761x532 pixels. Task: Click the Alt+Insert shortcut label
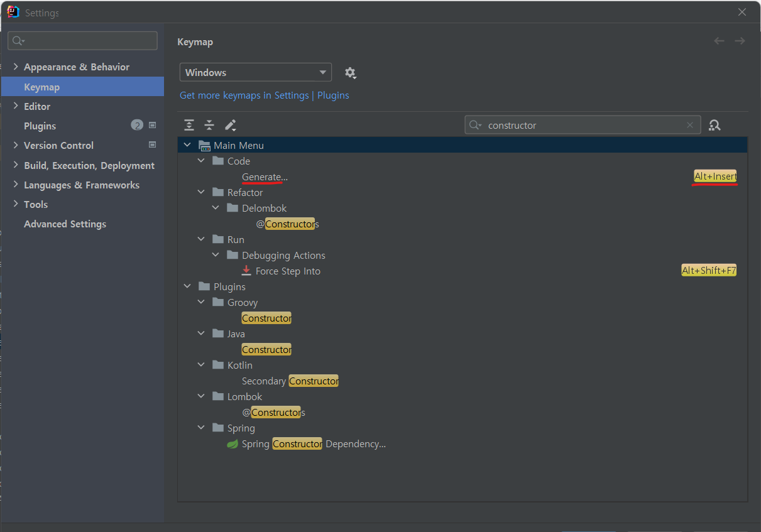point(715,176)
